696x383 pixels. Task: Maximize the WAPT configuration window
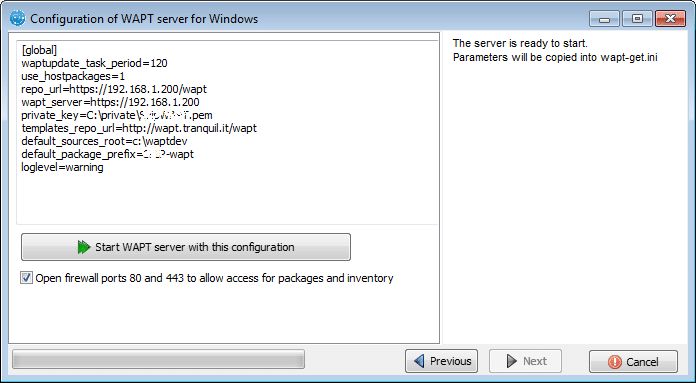637,19
